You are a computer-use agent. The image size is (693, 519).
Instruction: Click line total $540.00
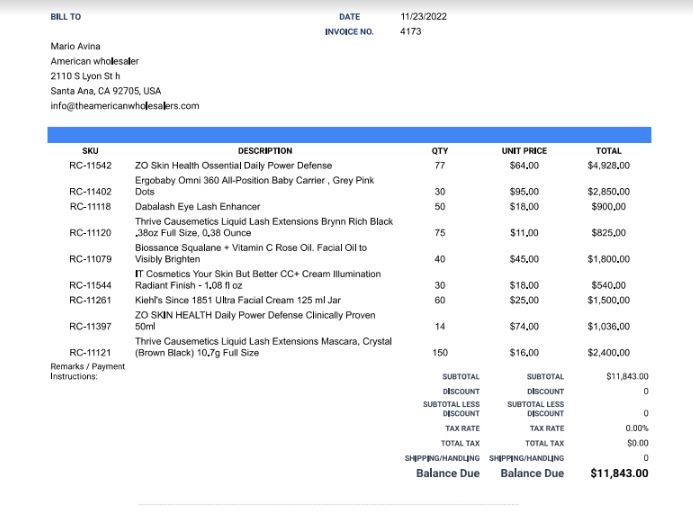[x=609, y=286]
